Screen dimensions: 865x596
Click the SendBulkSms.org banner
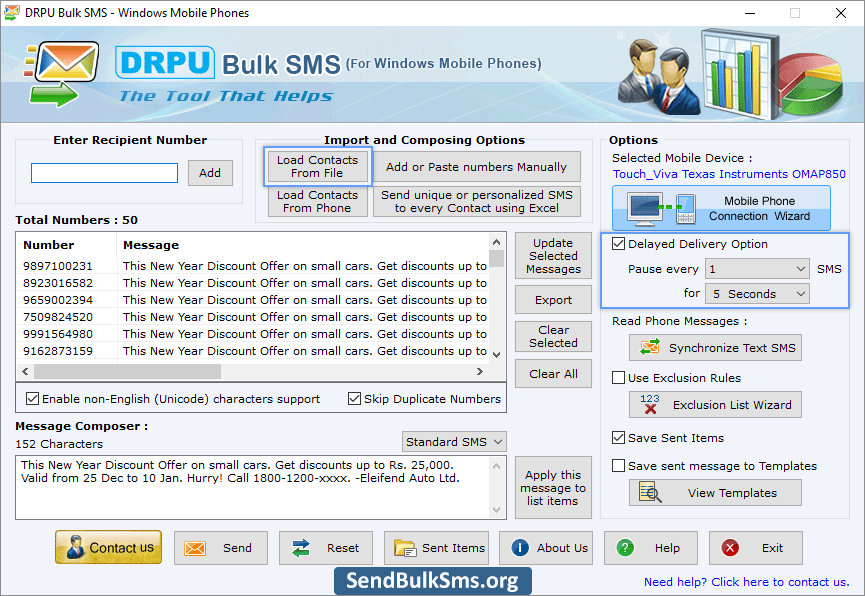pos(432,581)
